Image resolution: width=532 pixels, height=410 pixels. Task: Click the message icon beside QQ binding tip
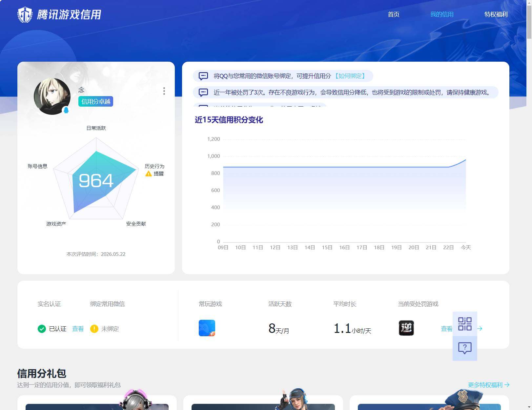coord(203,76)
